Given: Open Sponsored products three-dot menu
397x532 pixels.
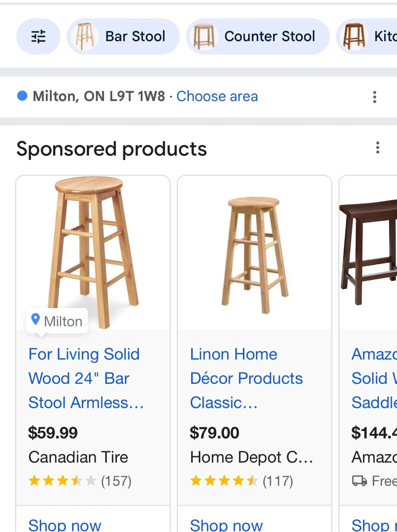Looking at the screenshot, I should click(377, 148).
